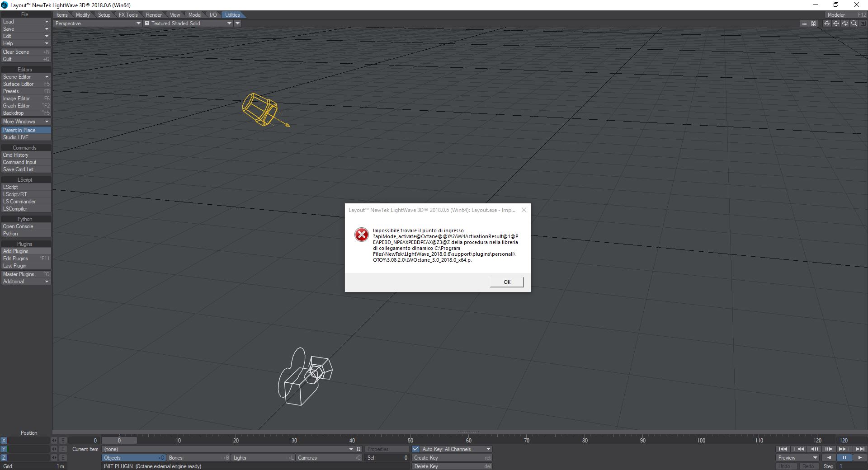Click the save view preset icon

point(813,23)
